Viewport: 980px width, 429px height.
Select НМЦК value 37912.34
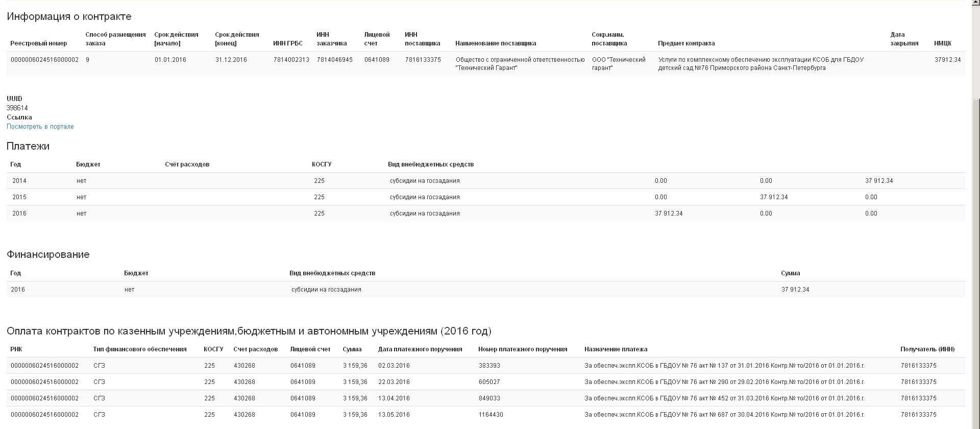pos(948,60)
